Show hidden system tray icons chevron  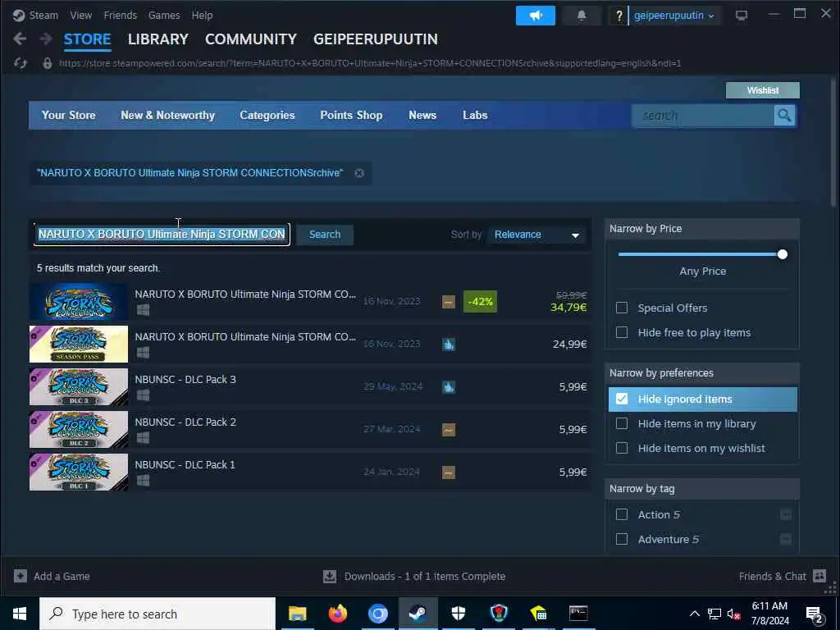click(x=694, y=614)
